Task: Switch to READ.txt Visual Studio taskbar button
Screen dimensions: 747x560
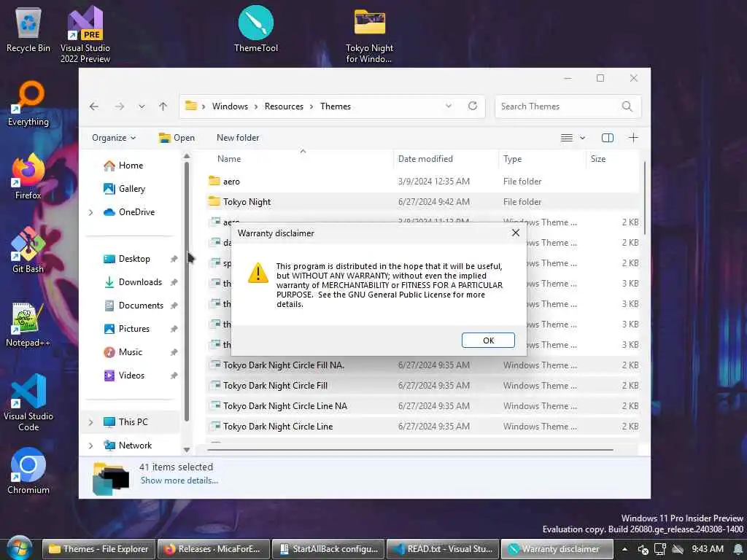Action: [443, 549]
